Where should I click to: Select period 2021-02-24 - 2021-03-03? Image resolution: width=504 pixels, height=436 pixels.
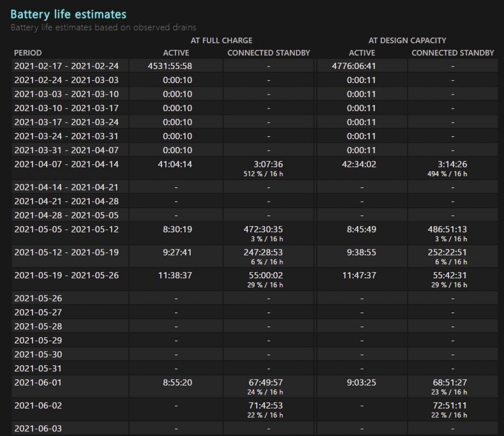(66, 80)
